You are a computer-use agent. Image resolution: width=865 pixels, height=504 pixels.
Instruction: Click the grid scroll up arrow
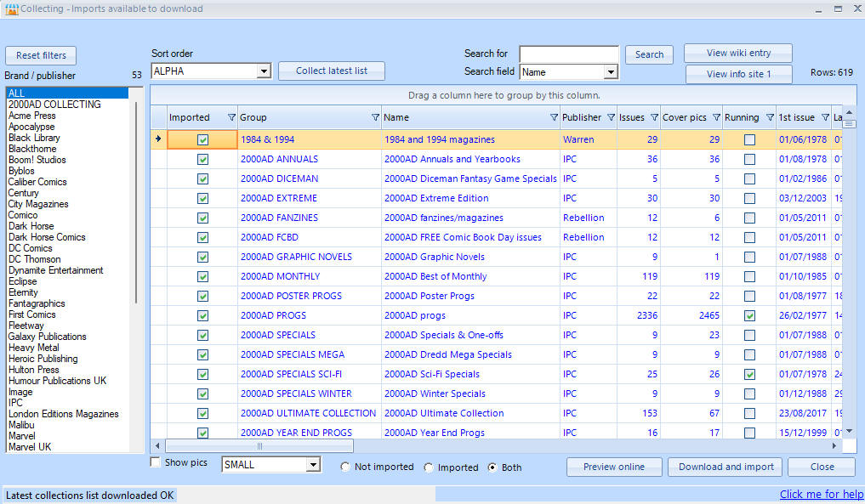tap(850, 112)
